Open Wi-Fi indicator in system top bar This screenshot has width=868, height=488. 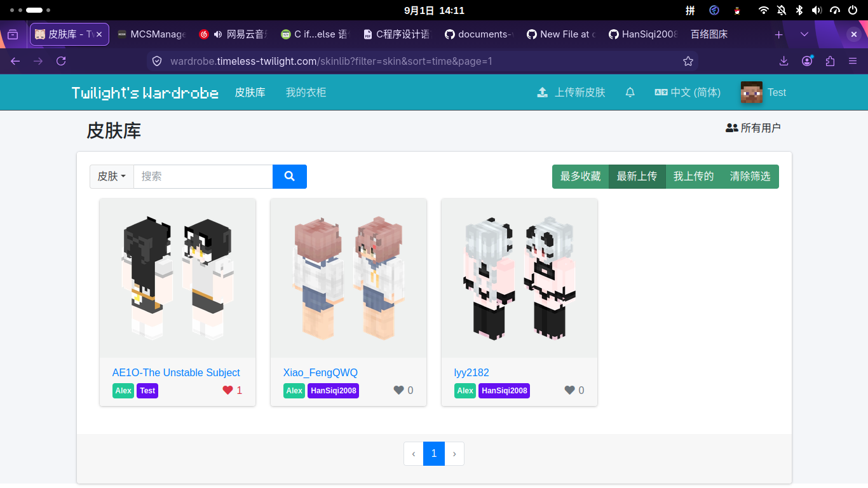[764, 10]
